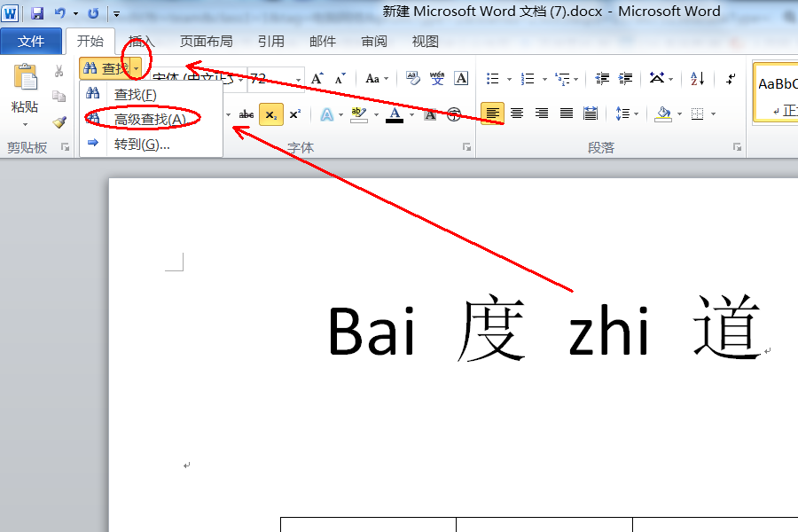The width and height of the screenshot is (798, 532).
Task: Expand the bullet list style arrow
Action: (509, 79)
